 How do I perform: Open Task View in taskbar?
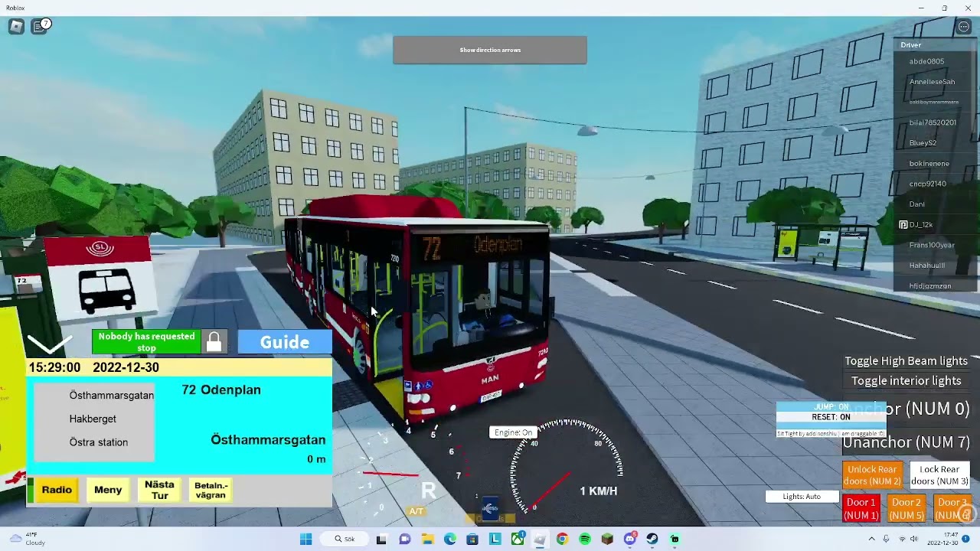(x=381, y=539)
